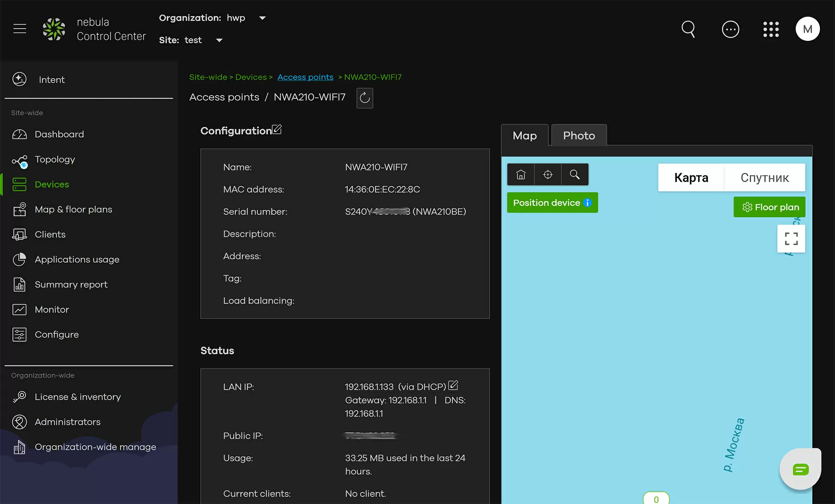
Task: Click the Load balancing: label
Action: click(x=259, y=301)
